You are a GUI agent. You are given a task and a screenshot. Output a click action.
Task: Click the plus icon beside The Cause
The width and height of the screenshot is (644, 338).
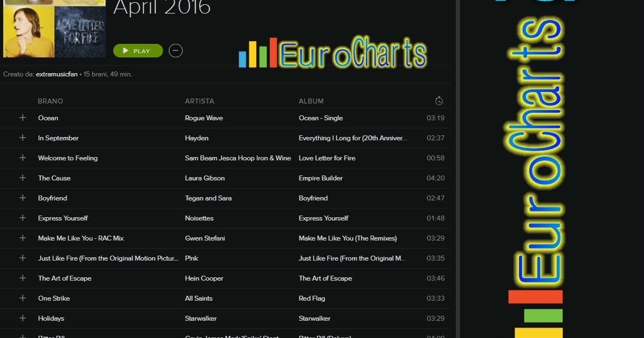pyautogui.click(x=22, y=178)
